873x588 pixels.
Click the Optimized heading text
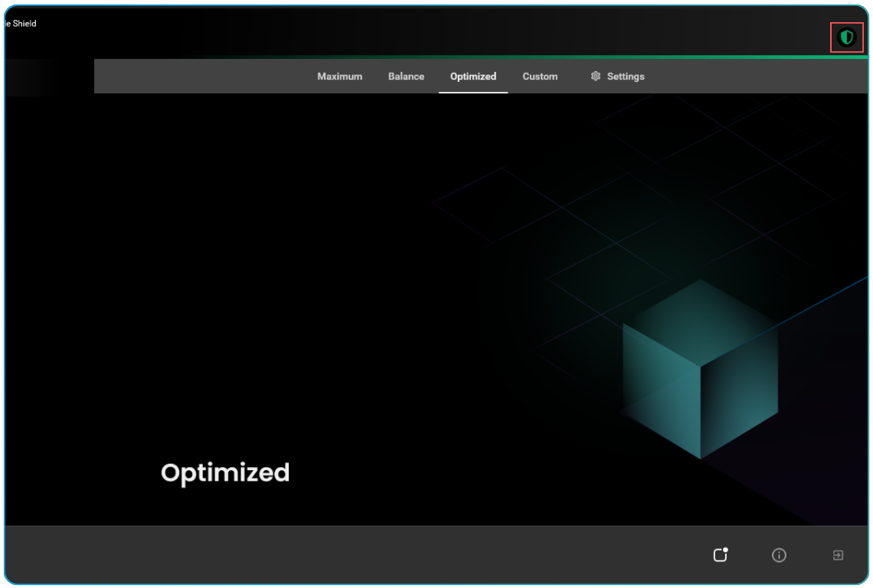224,472
